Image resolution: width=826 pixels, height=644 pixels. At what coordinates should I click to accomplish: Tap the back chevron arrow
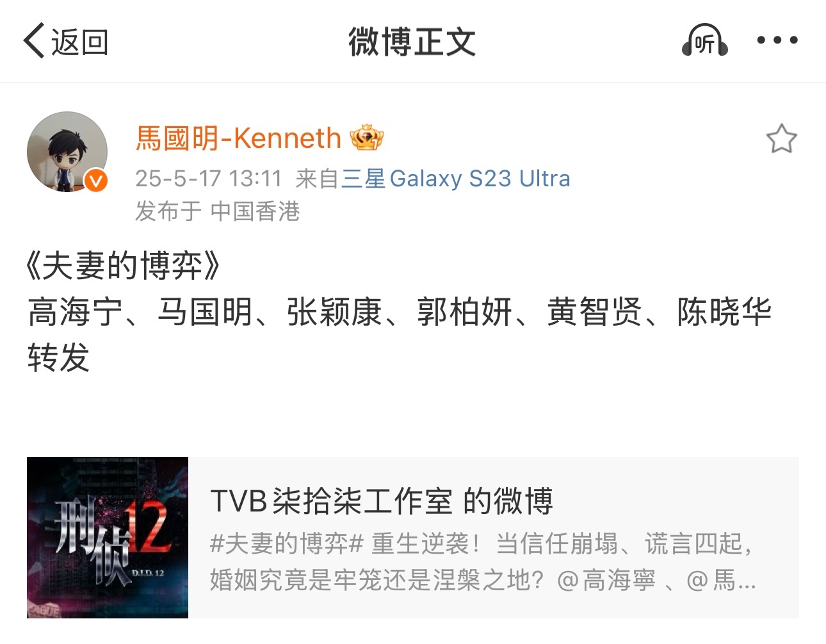pos(34,41)
